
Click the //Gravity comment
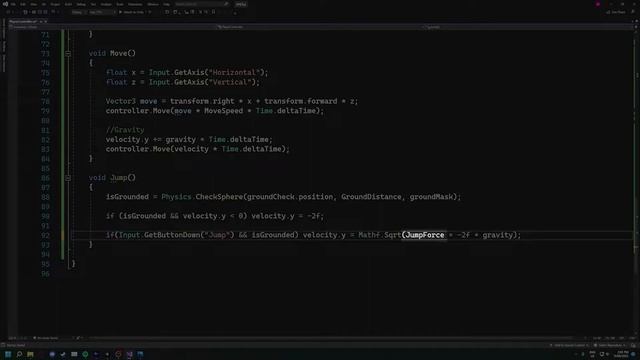coord(125,130)
